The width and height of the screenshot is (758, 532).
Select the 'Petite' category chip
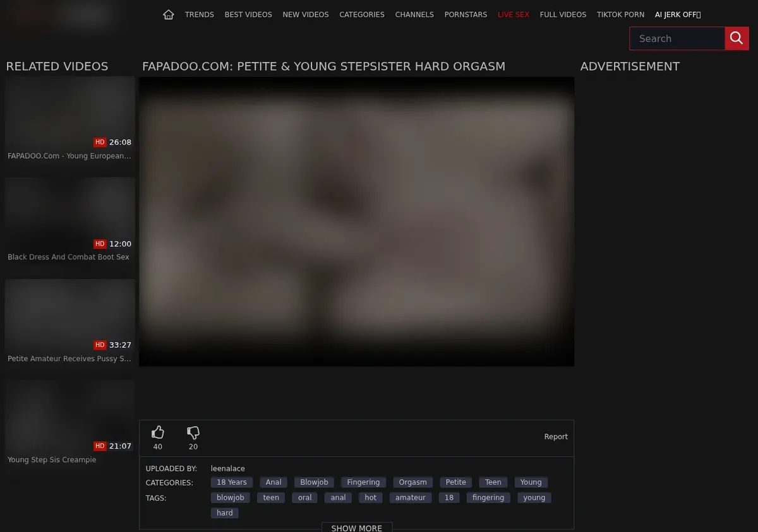point(456,482)
